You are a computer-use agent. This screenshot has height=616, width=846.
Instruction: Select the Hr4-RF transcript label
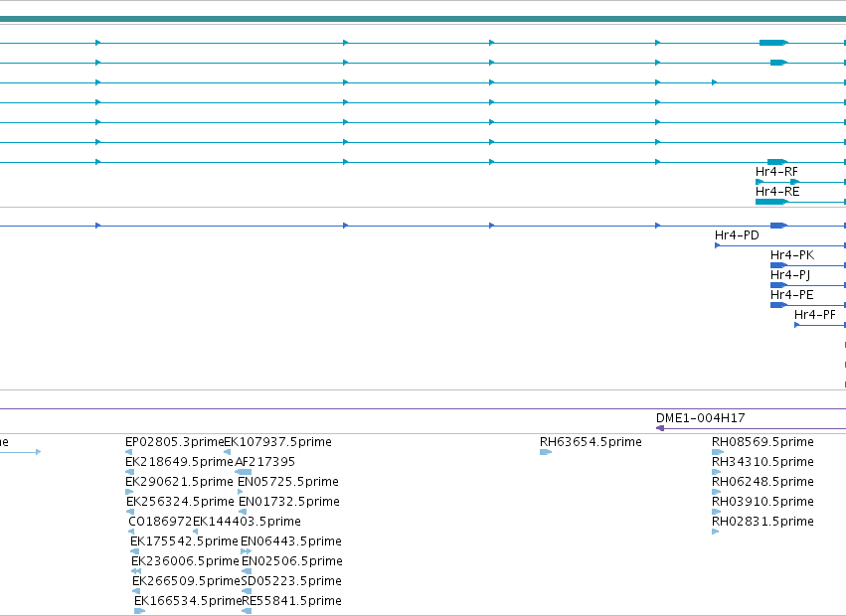point(776,172)
